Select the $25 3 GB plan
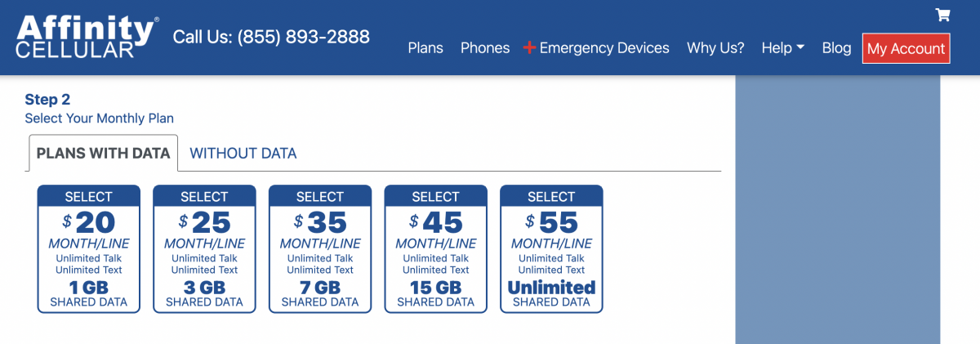 [x=204, y=248]
